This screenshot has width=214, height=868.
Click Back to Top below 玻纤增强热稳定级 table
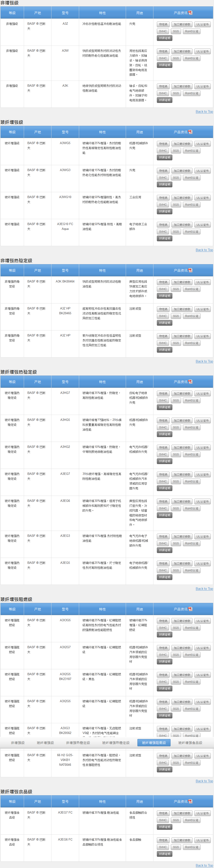point(204,589)
